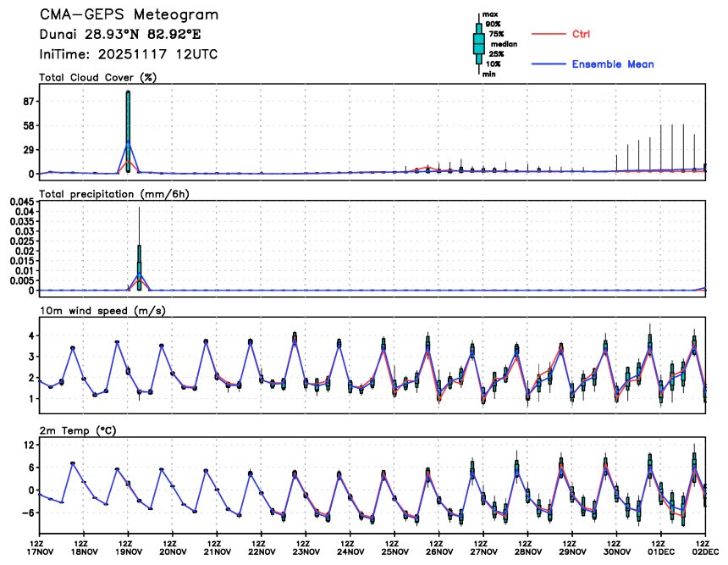Image resolution: width=728 pixels, height=565 pixels.
Task: Click the blue Ensemble Mean legend line
Action: click(x=548, y=64)
